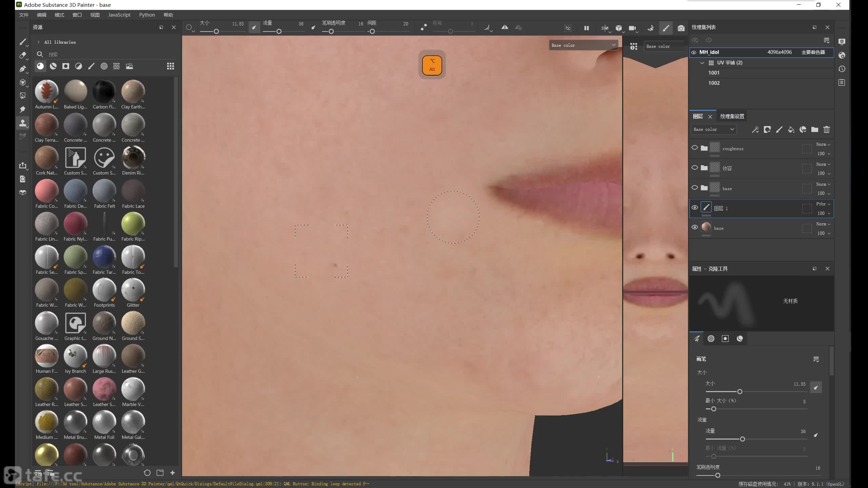Switch to 纹理集设置 tab
The height and width of the screenshot is (488, 868).
732,116
